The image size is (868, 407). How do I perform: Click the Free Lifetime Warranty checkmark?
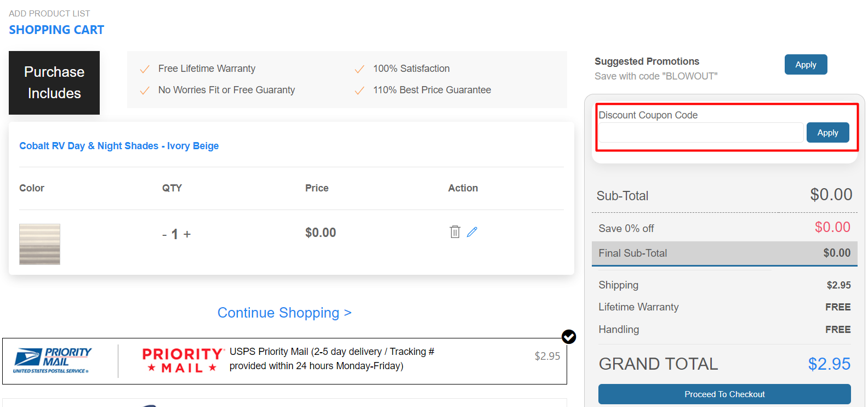[x=145, y=69]
